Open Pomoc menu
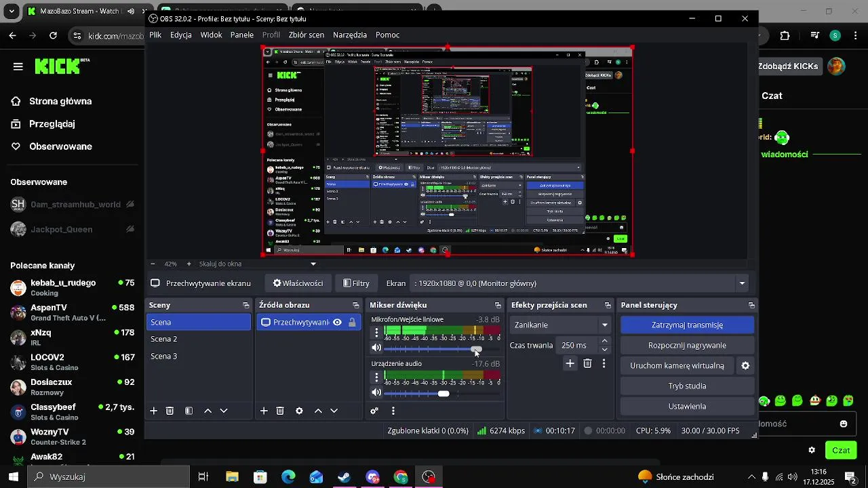Screen dimensions: 868x488 387,35
